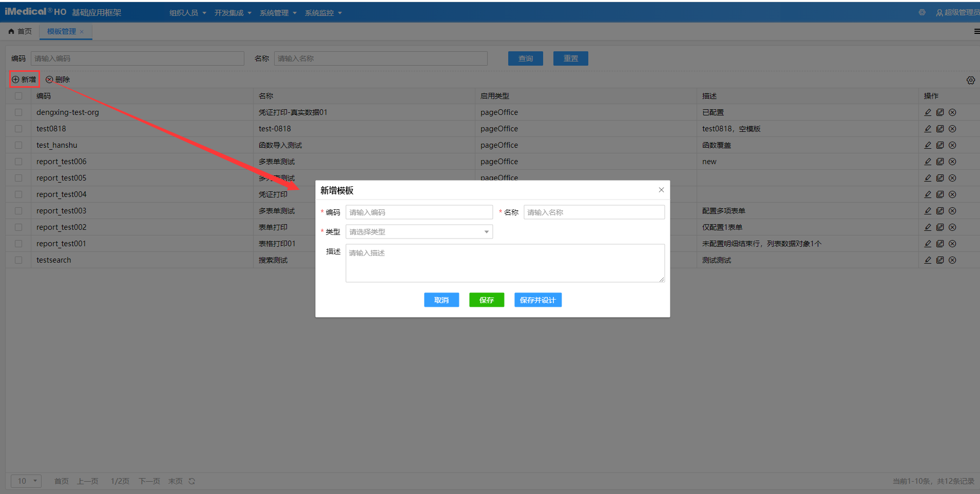Click the delete circle icon for test_hanshu row

[x=952, y=145]
